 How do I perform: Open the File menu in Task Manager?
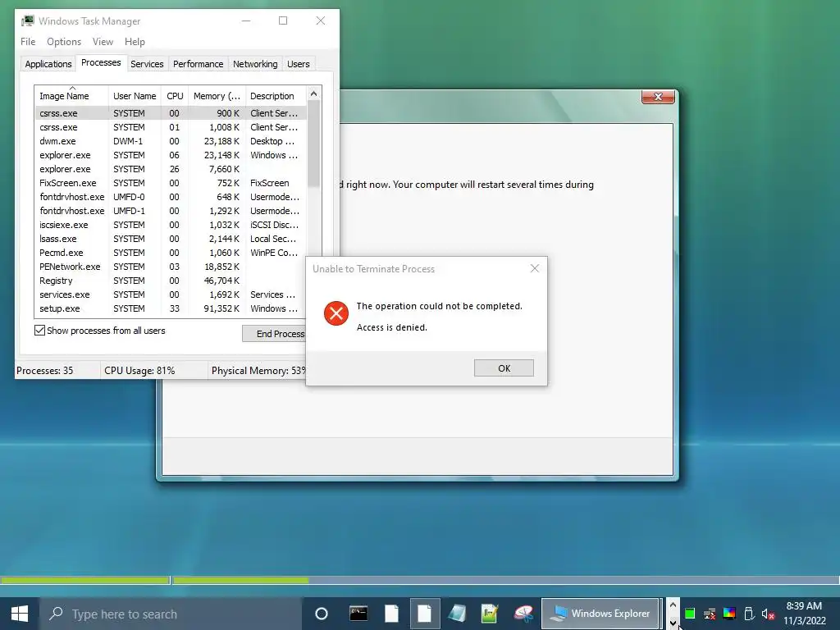pos(28,42)
